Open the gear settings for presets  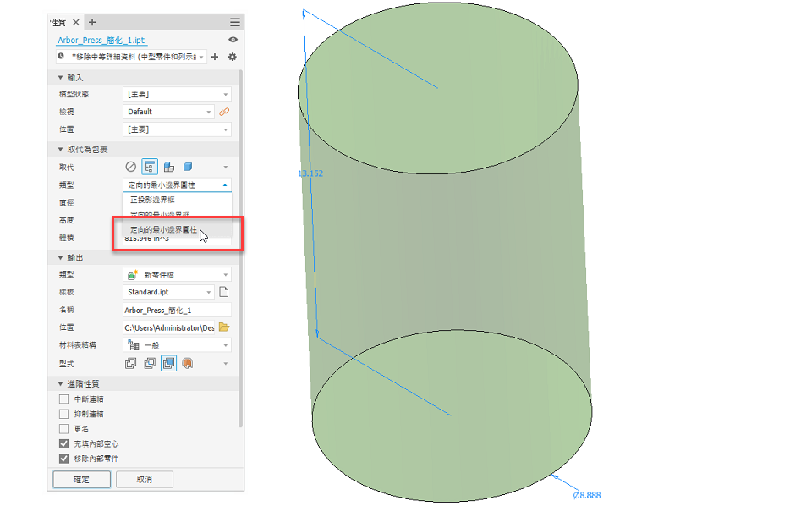click(x=233, y=57)
